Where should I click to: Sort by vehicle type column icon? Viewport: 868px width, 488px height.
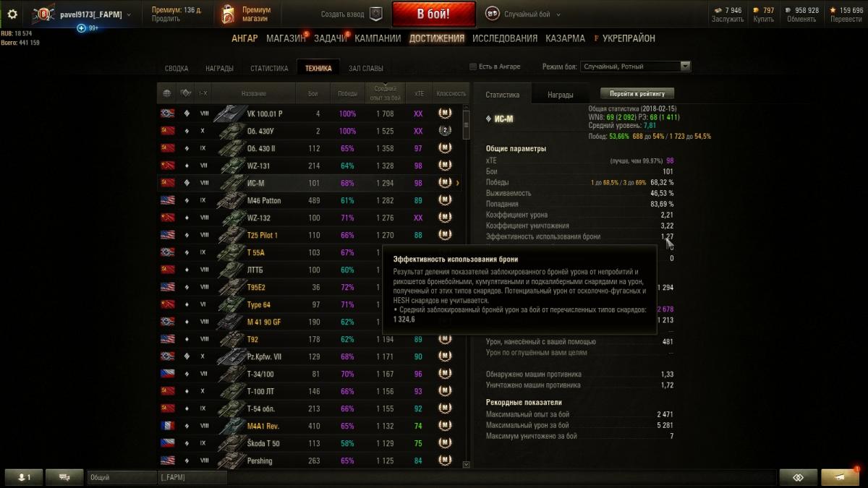coord(186,93)
